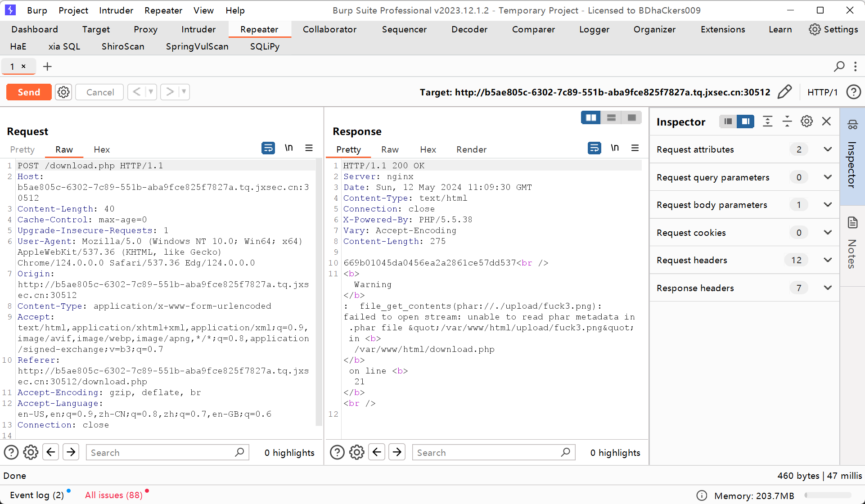Viewport: 865px width, 504px height.
Task: Toggle response line wrapping icon
Action: click(x=595, y=148)
